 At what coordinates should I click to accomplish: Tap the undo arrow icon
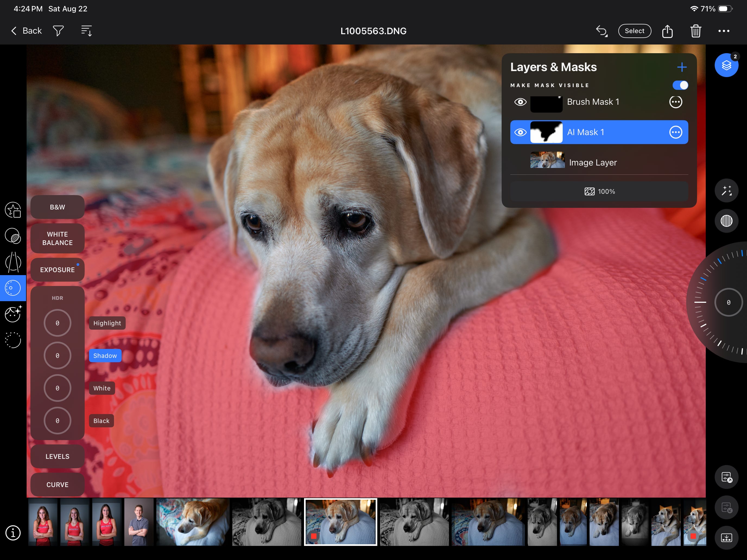[602, 31]
